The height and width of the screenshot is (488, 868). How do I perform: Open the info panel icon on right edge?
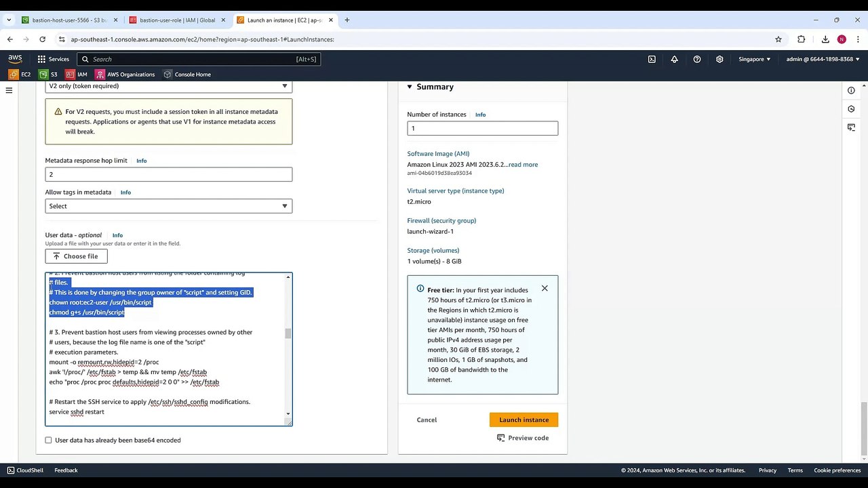pyautogui.click(x=851, y=90)
